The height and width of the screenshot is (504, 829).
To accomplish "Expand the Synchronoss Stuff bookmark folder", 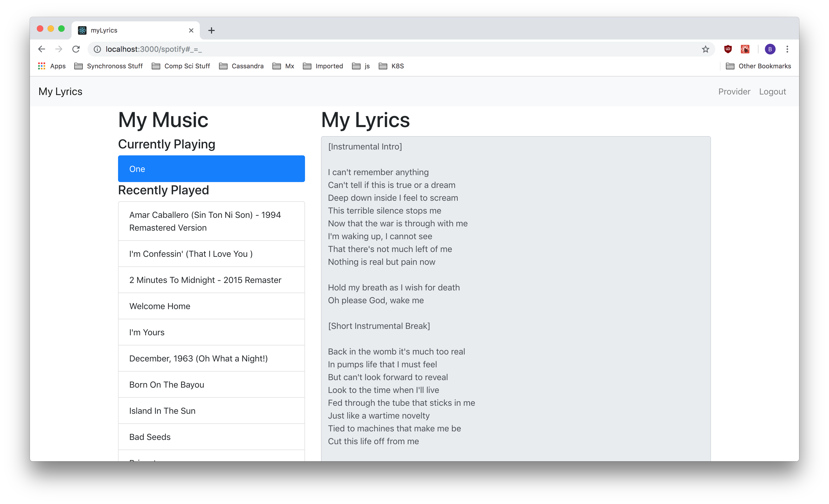I will (x=108, y=66).
